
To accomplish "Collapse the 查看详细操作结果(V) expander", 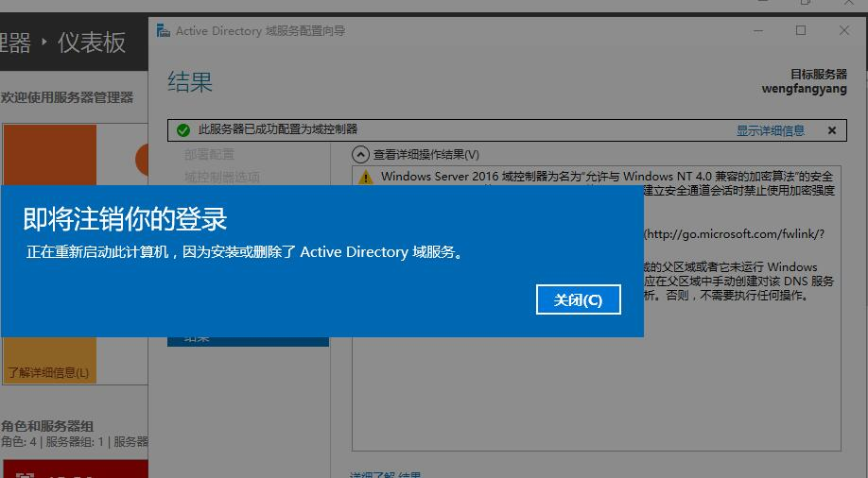I will [x=360, y=154].
